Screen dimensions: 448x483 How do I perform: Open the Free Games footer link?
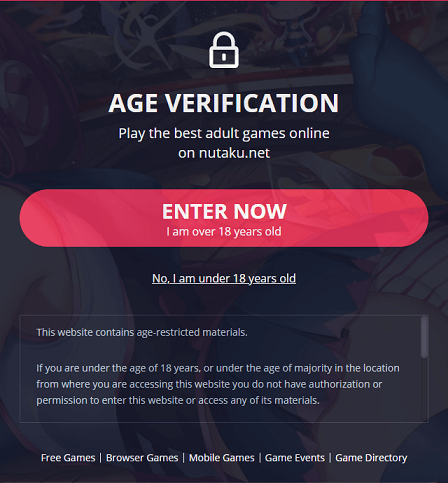pyautogui.click(x=68, y=458)
